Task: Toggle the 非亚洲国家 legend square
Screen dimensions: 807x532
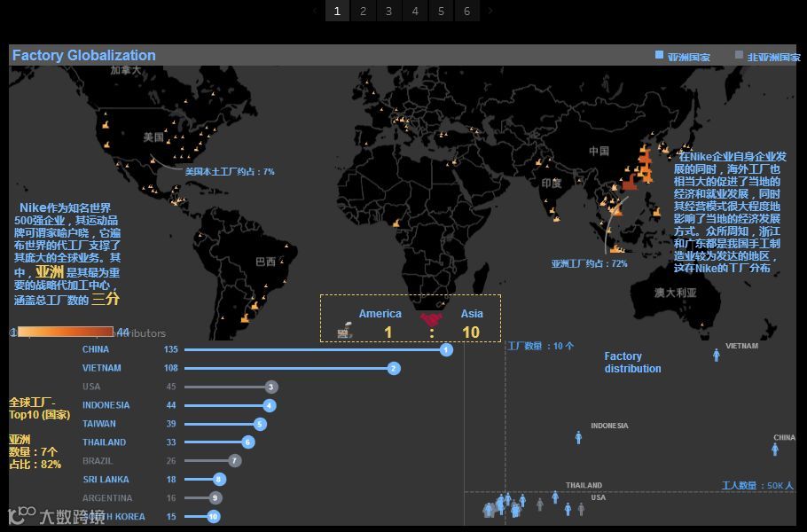Action: (x=739, y=55)
